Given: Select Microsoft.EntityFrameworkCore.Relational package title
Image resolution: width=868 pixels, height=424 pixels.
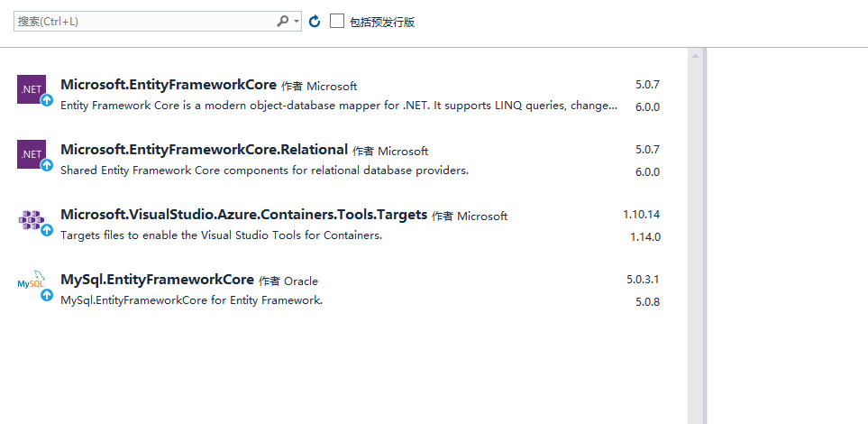Looking at the screenshot, I should [x=204, y=150].
